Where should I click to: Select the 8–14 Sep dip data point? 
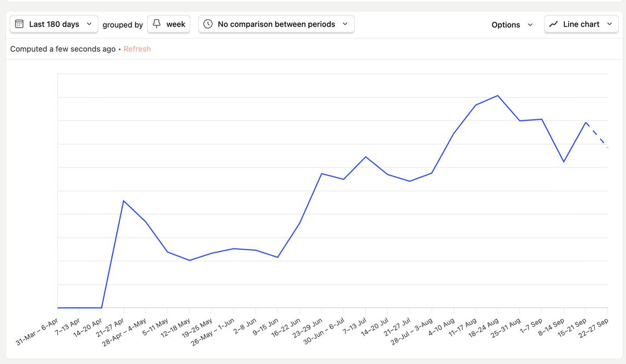[564, 162]
